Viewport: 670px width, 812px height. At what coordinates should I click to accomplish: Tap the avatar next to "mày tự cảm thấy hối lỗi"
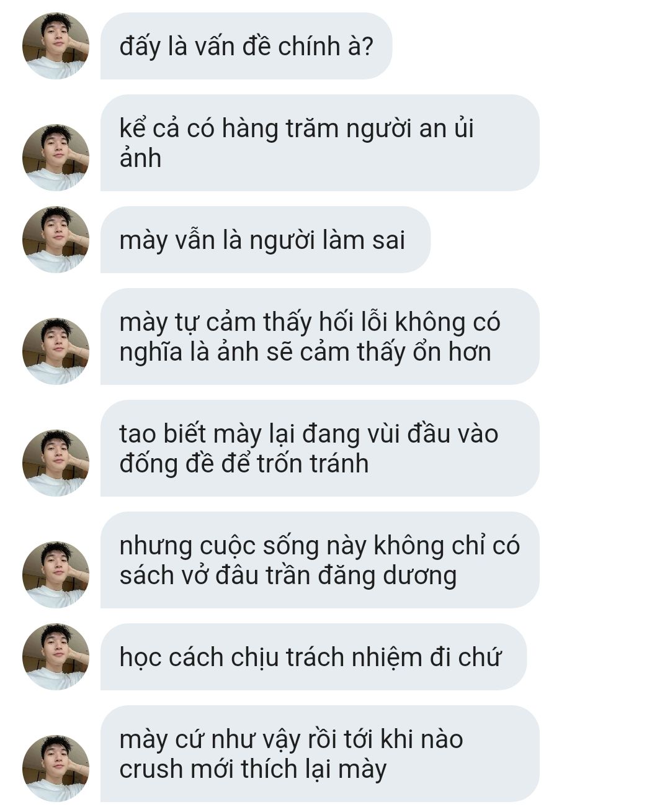click(x=56, y=351)
